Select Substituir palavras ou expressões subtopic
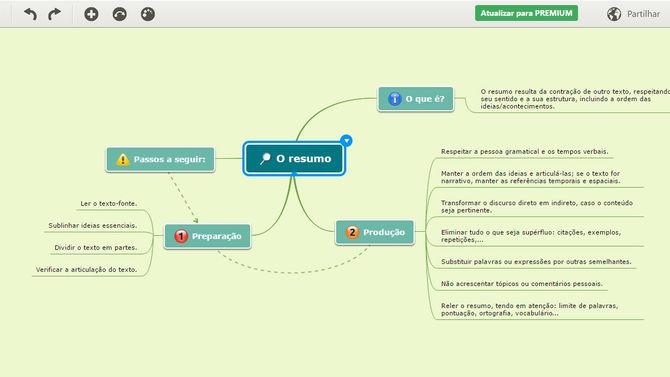Viewport: 670px width, 377px height. [536, 262]
